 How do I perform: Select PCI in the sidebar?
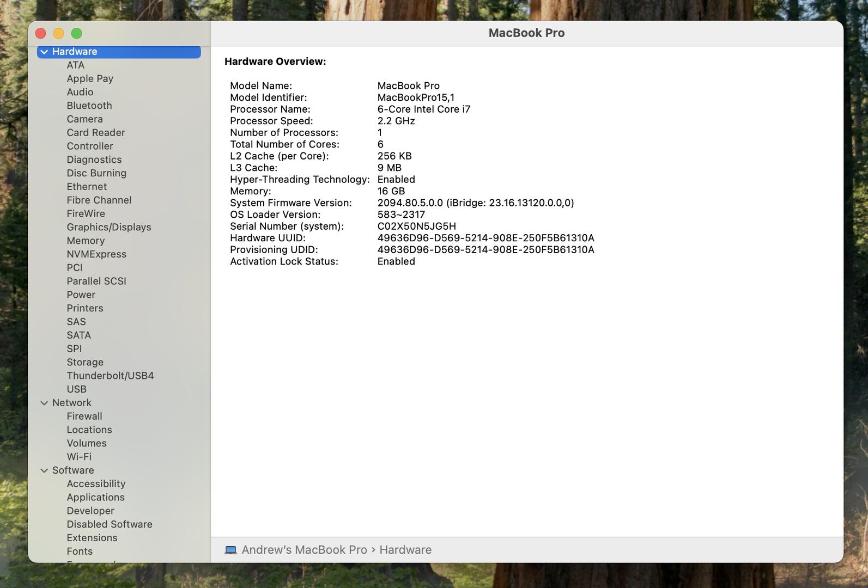click(75, 268)
